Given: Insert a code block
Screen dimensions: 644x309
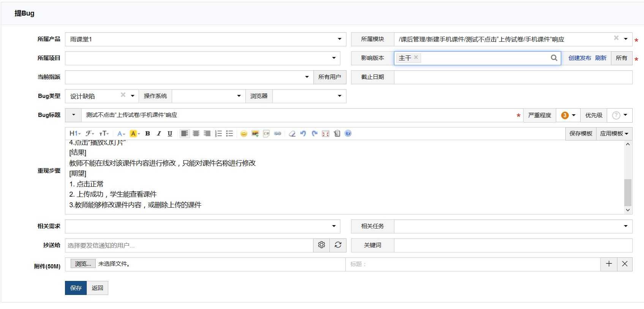Looking at the screenshot, I should [x=266, y=133].
